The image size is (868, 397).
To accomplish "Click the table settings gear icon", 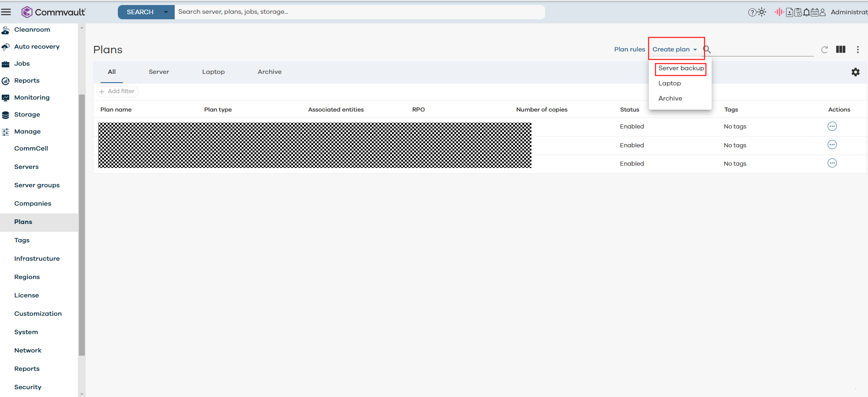I will 855,72.
